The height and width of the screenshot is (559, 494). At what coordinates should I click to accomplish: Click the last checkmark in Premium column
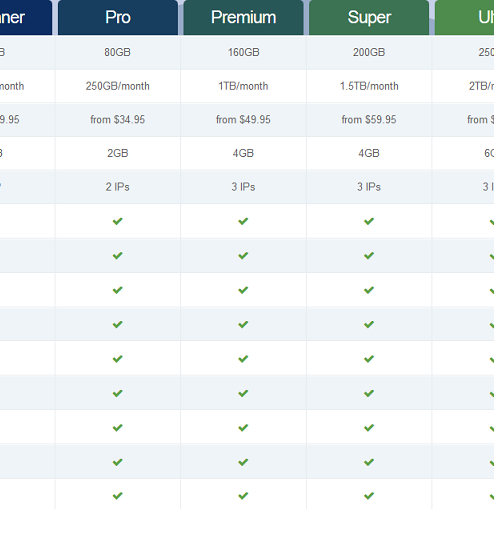(243, 496)
